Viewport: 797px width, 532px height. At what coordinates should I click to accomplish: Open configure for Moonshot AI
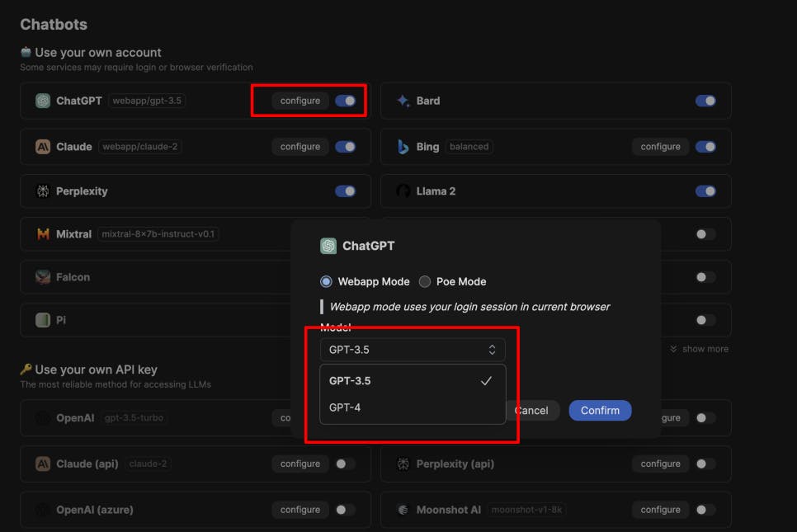click(661, 510)
